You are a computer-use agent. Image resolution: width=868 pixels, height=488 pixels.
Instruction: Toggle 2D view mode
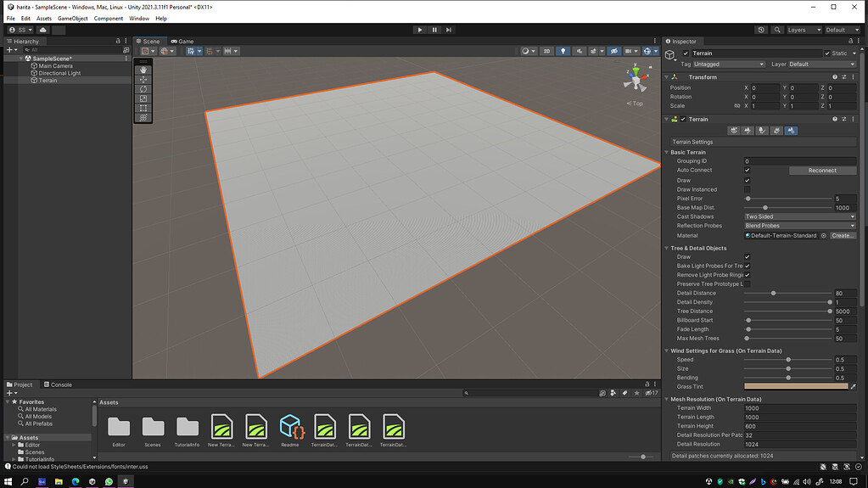547,51
